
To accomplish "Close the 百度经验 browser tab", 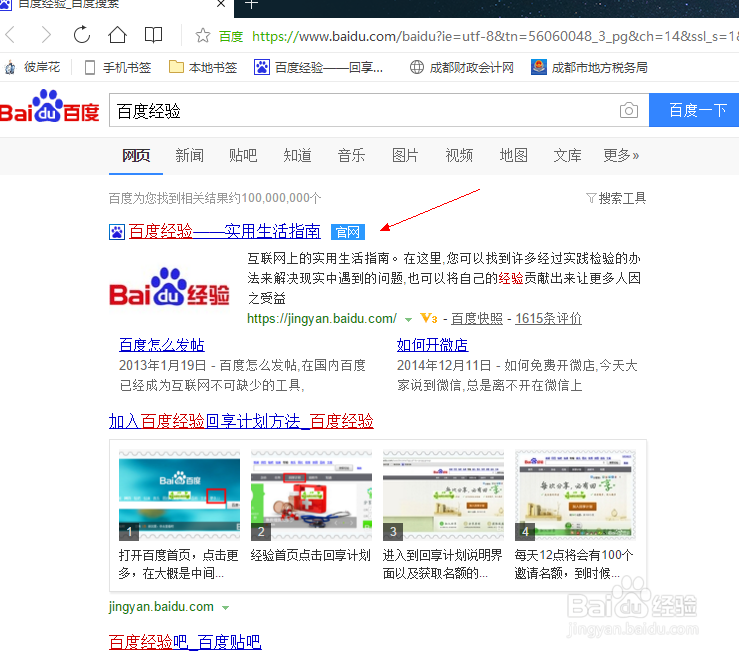I will 221,4.
